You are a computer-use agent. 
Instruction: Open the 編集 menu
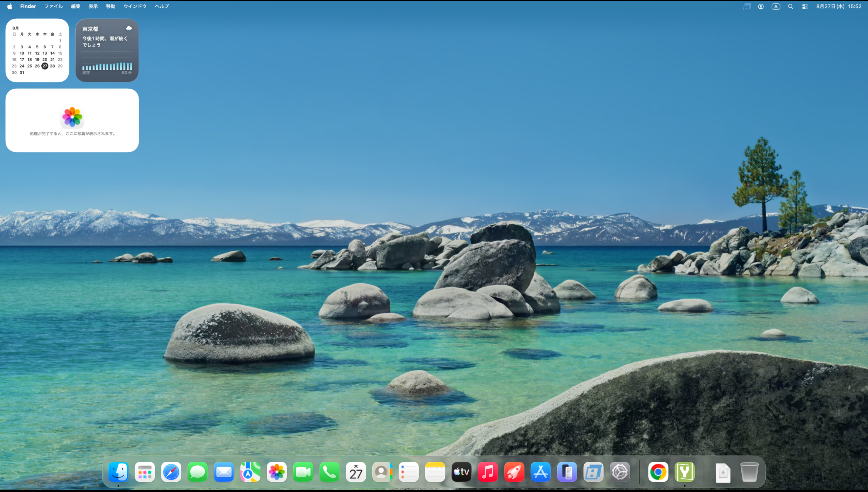pyautogui.click(x=76, y=6)
